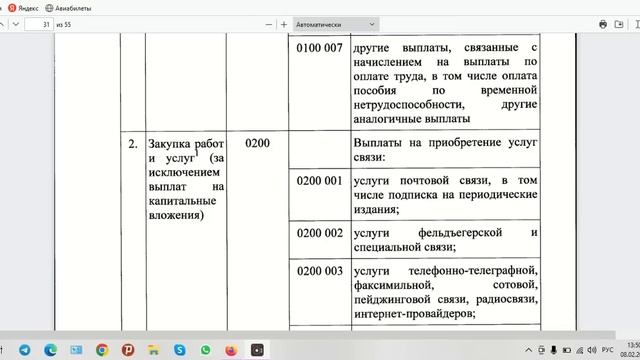Click the text 'аналогичные выплаты'
Image resolution: width=640 pixels, height=360 pixels.
(x=411, y=119)
